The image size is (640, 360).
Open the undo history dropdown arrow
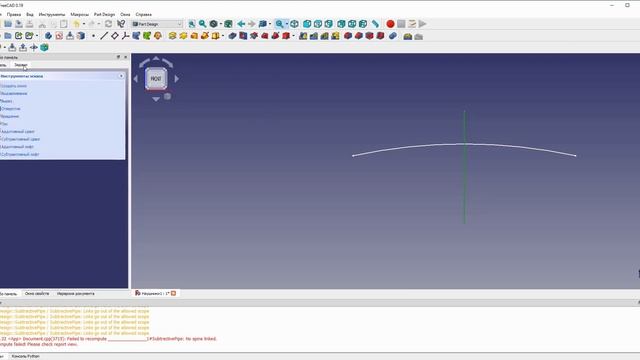click(x=84, y=24)
